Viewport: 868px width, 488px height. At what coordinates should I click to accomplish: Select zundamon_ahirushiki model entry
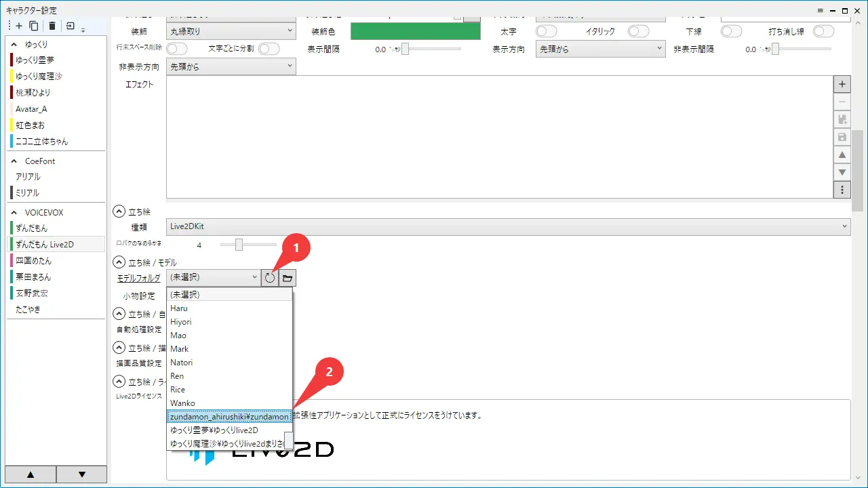[230, 417]
